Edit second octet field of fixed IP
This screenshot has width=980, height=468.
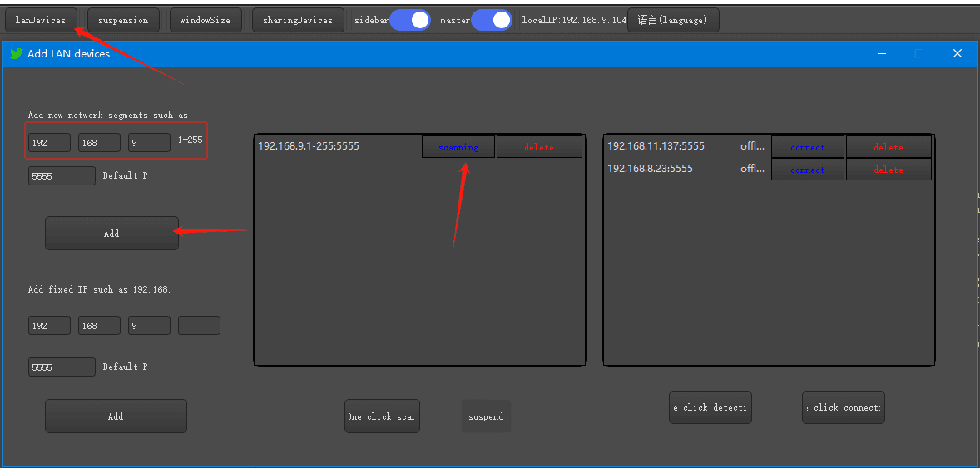[x=99, y=326]
